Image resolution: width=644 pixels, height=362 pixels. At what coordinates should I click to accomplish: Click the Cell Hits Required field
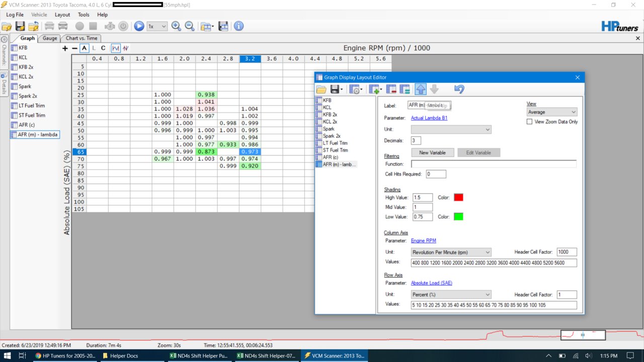click(x=436, y=174)
